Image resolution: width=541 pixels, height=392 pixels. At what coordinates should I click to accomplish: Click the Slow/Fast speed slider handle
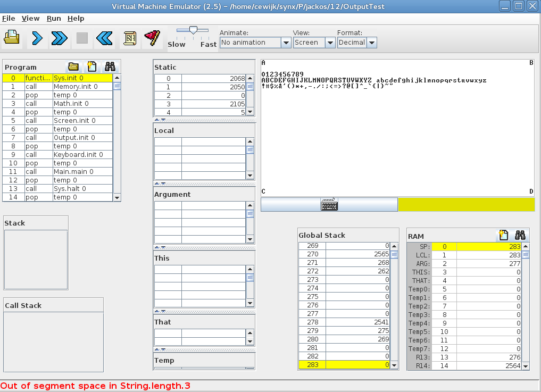click(193, 30)
